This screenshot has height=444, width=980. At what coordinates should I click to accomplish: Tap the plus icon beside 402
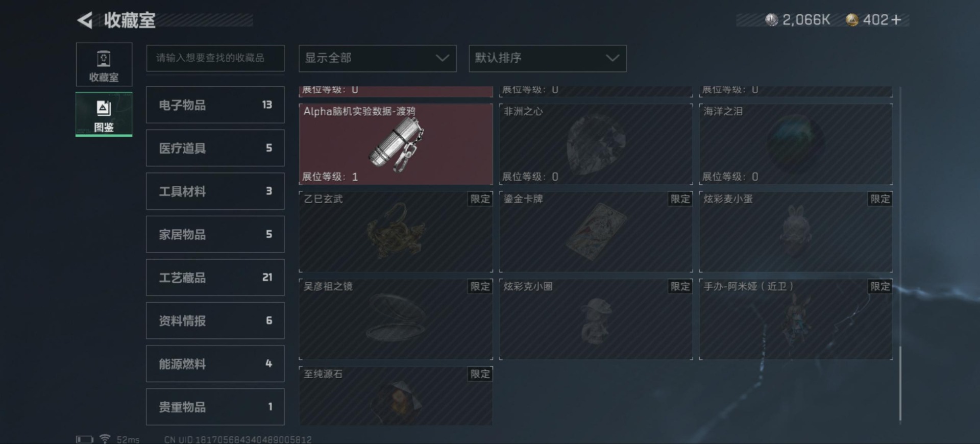tap(896, 20)
